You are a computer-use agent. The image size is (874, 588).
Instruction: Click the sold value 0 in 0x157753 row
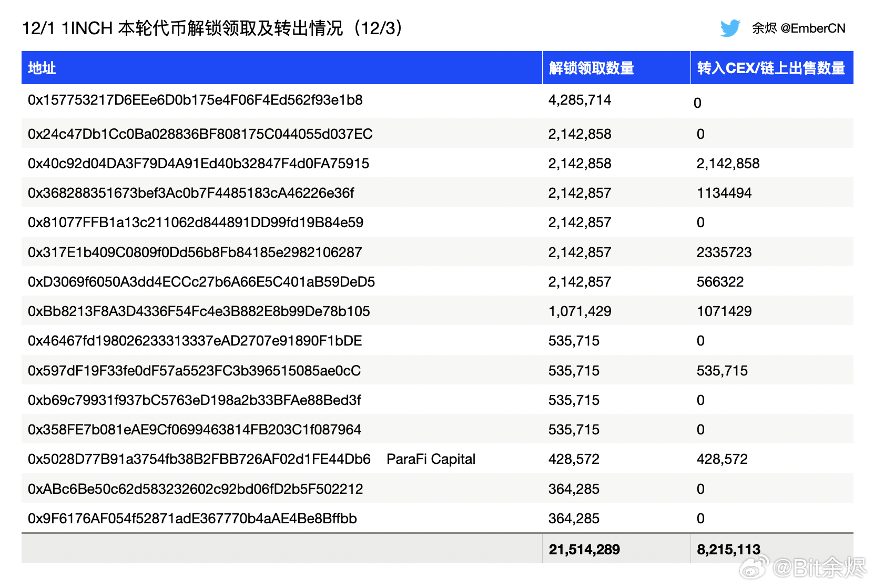(x=697, y=103)
